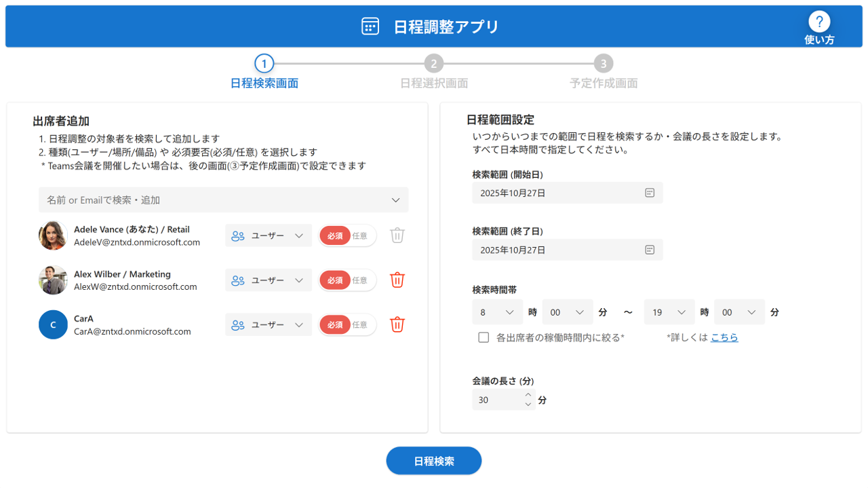Enable 各出席者の稼働時間内に絞る checkbox

484,337
